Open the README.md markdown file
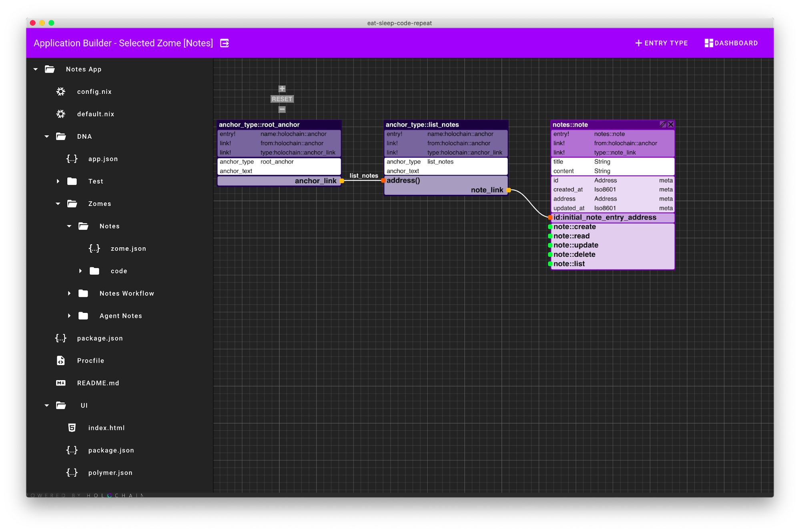The width and height of the screenshot is (800, 532). pos(98,383)
